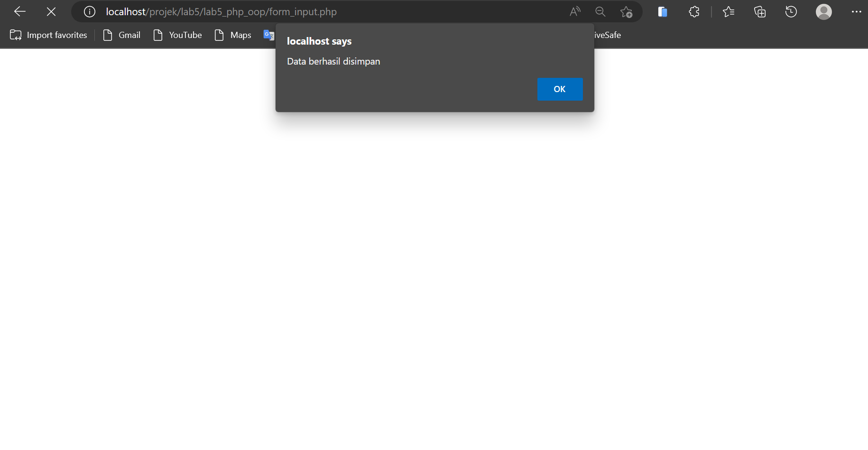Open the zoom magnifier icon

(600, 11)
